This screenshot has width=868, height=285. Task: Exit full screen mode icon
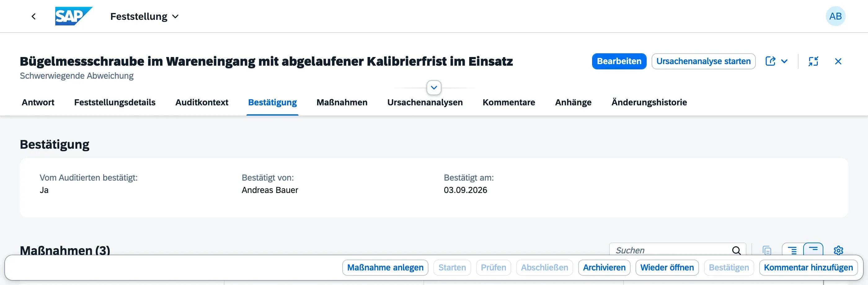(813, 61)
